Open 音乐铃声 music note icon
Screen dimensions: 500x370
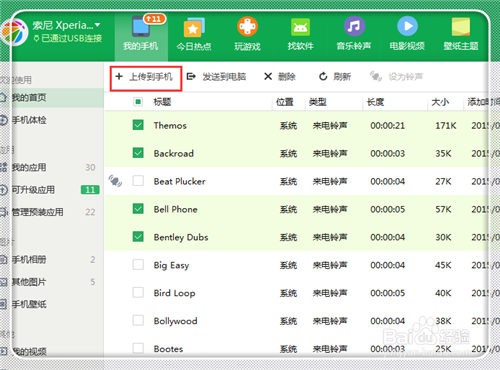click(354, 26)
